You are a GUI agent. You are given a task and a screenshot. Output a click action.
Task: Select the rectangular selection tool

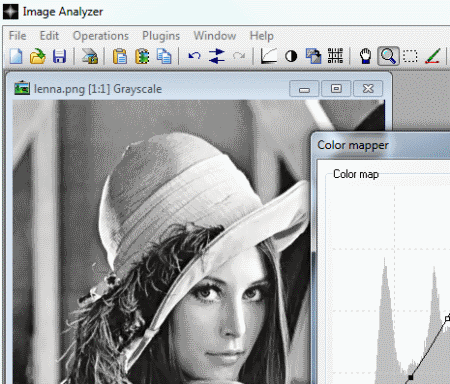(x=410, y=56)
